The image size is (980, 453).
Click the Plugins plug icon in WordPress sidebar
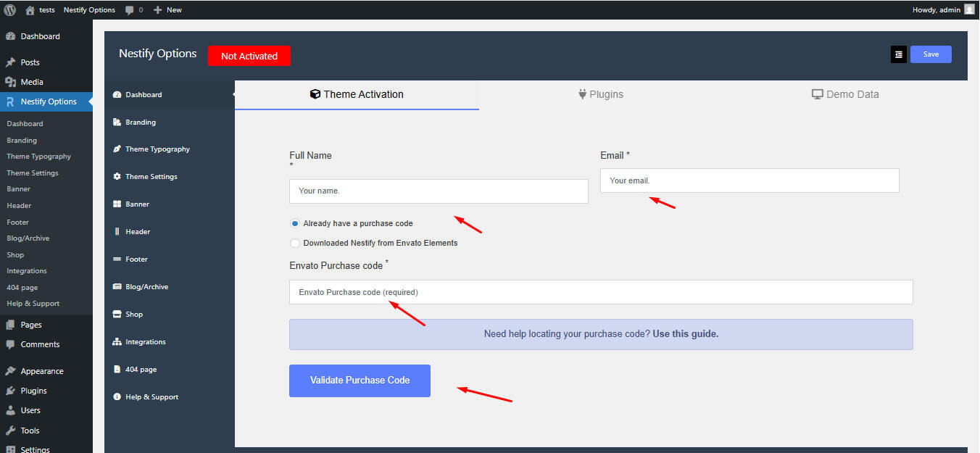click(11, 391)
